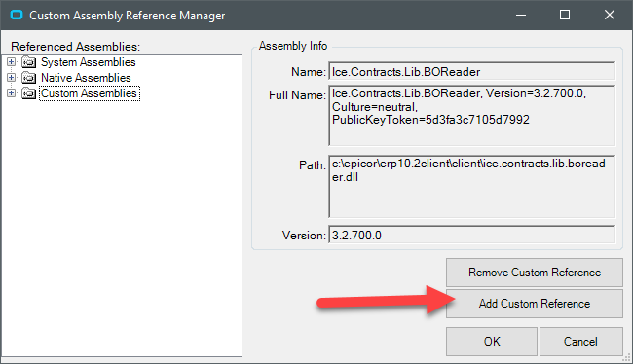Click the Add Custom Reference button
Image resolution: width=633 pixels, height=364 pixels.
click(x=535, y=304)
